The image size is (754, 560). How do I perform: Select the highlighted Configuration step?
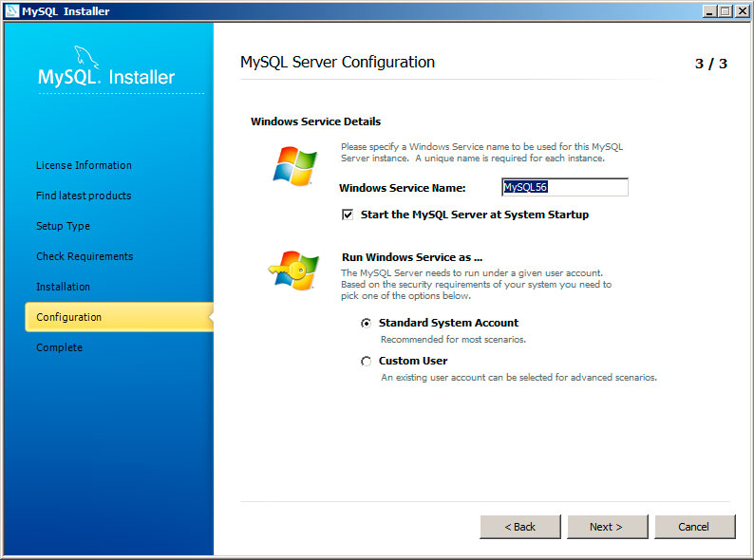[120, 317]
